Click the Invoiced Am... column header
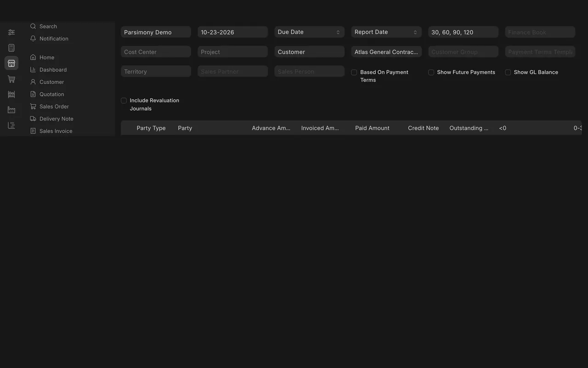This screenshot has width=588, height=368. (320, 128)
